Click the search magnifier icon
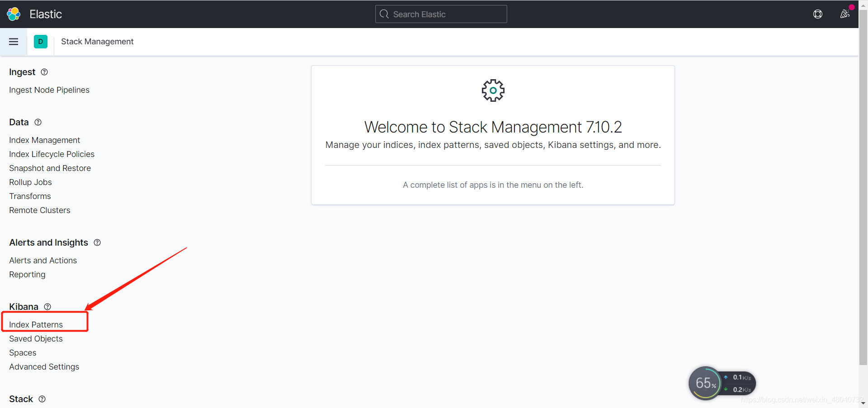This screenshot has height=408, width=868. 384,14
